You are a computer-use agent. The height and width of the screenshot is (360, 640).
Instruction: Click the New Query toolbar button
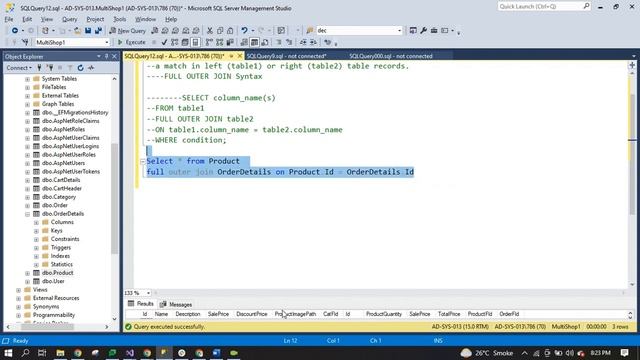coord(127,31)
